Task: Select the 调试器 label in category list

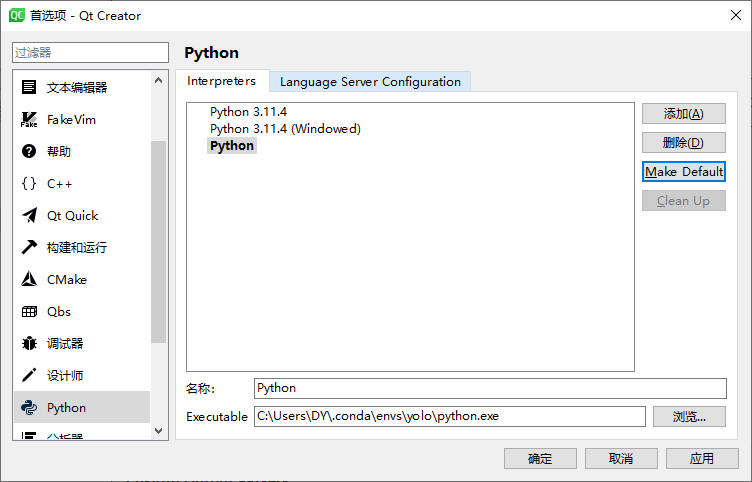Action: 65,343
